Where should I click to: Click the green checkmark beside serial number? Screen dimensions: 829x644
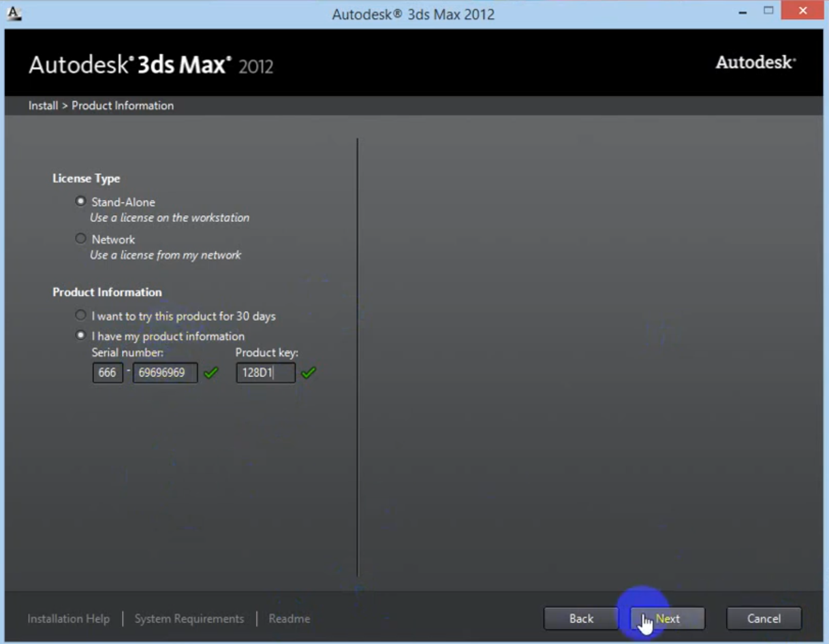click(x=211, y=373)
